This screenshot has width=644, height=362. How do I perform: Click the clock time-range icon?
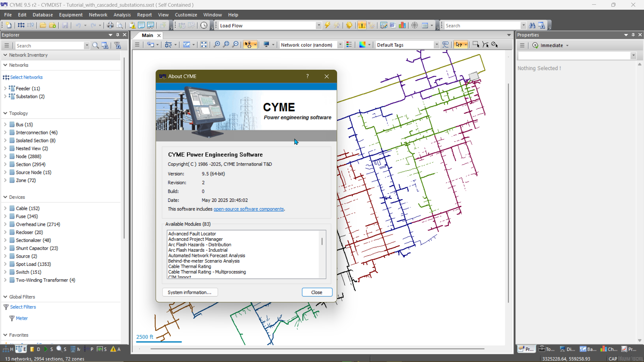pyautogui.click(x=204, y=25)
